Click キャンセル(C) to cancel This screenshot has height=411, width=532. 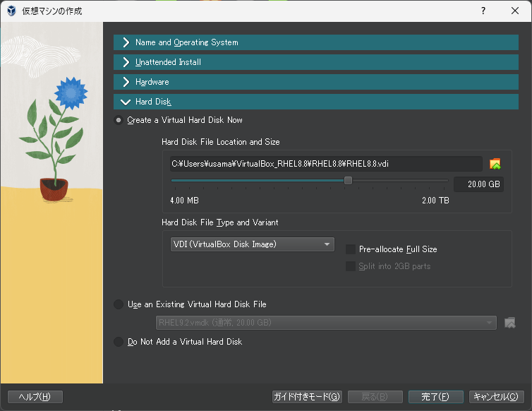click(x=497, y=397)
